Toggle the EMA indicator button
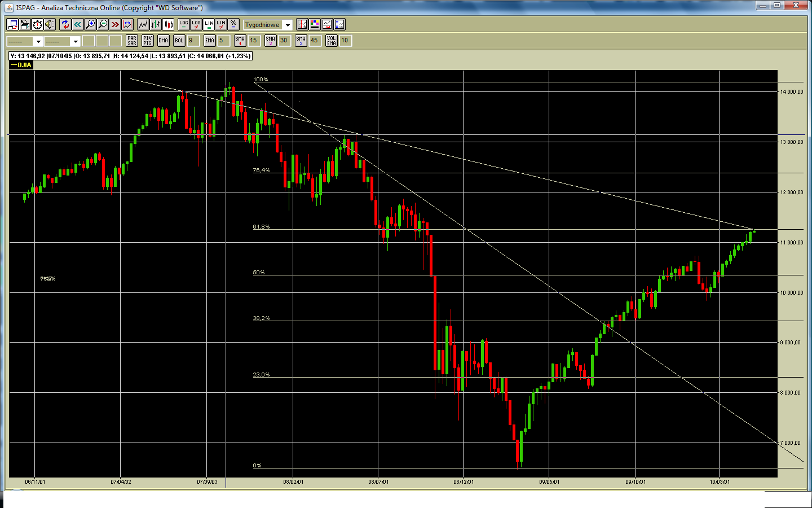Screen dimensions: 812x508 [210, 41]
